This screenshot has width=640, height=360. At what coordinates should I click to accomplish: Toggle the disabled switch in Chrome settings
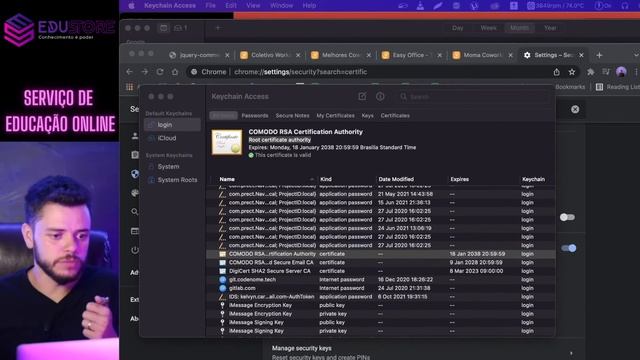567,217
